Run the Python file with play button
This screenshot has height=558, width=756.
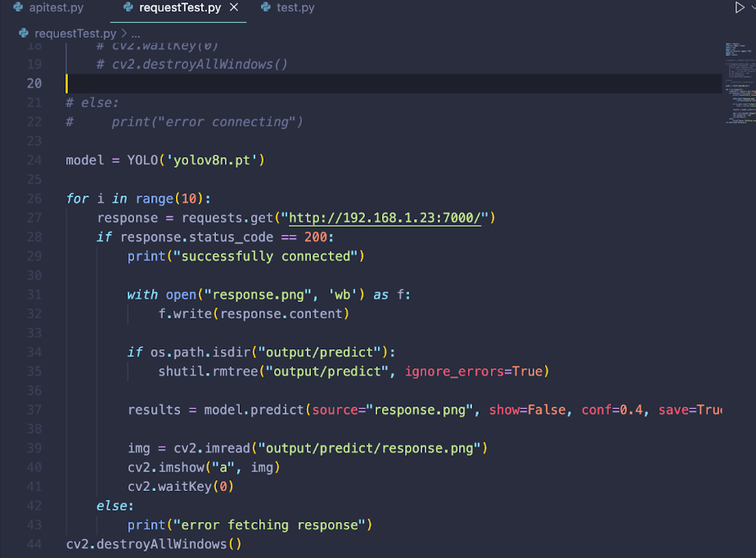(x=739, y=7)
